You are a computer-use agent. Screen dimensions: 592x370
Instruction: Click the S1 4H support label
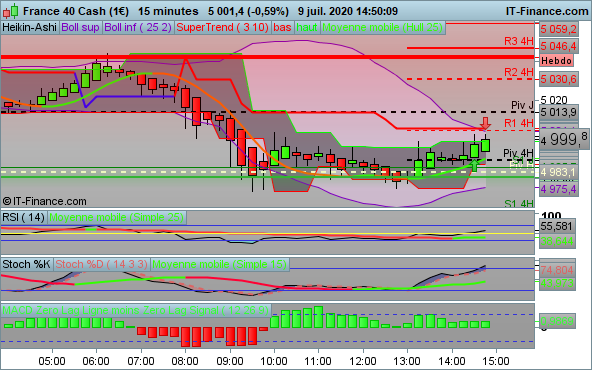519,204
